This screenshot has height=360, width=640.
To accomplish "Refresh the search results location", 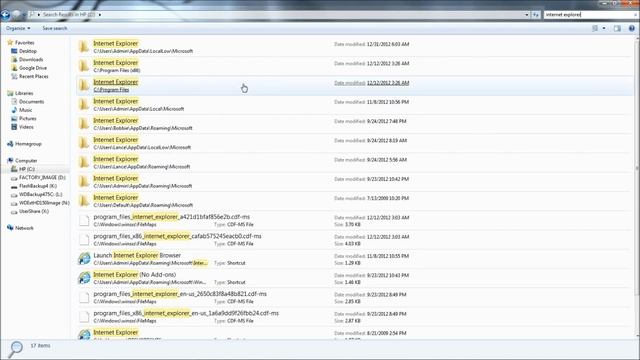I will click(x=536, y=15).
